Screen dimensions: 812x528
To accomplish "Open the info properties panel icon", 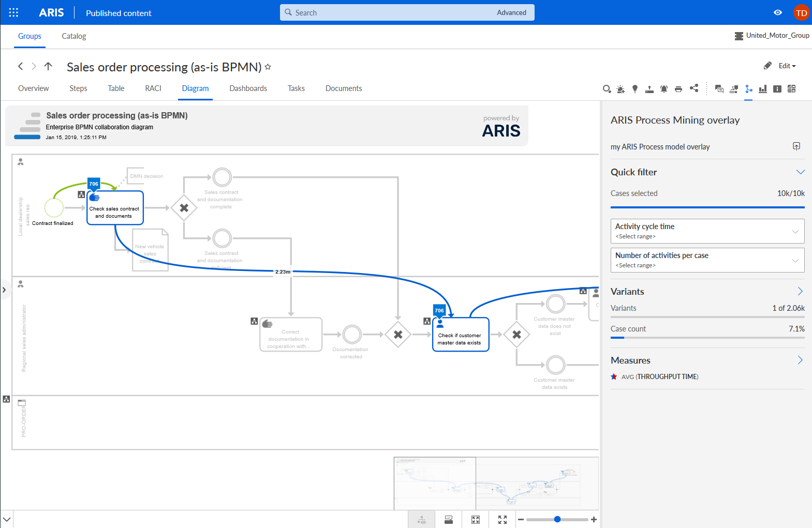I will point(777,89).
